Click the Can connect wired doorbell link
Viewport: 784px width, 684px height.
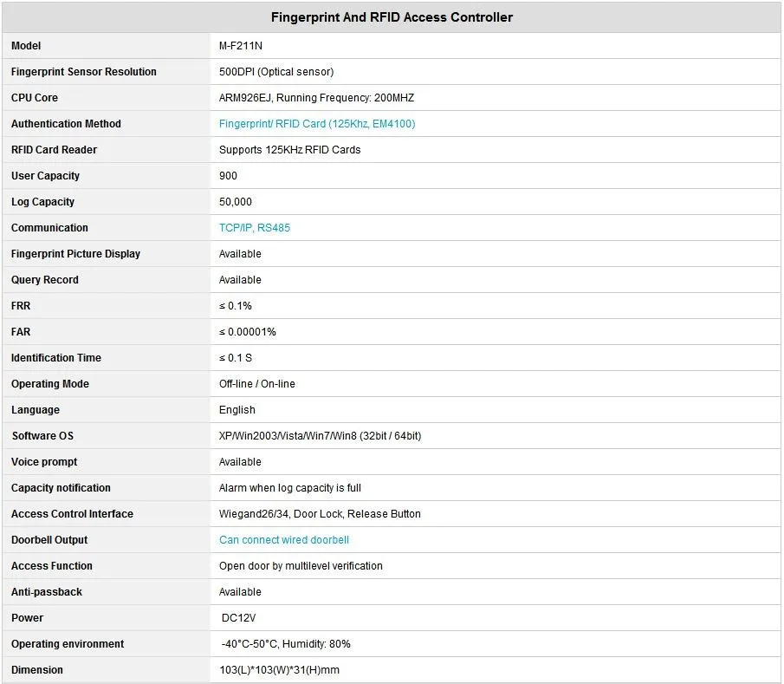tap(284, 540)
